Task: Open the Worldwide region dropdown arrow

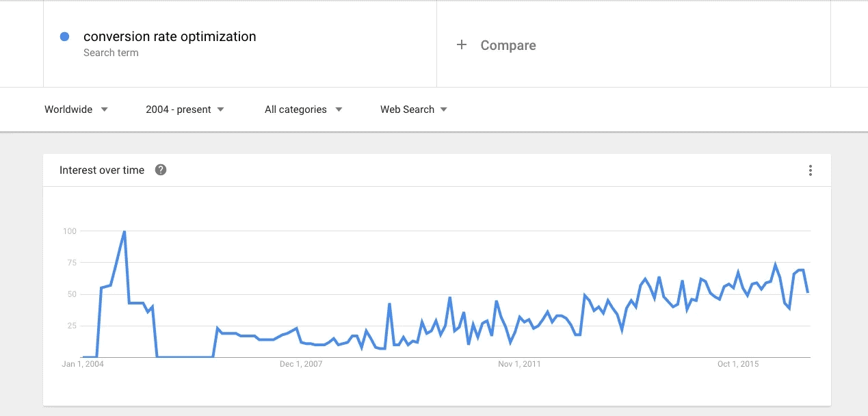Action: (x=104, y=109)
